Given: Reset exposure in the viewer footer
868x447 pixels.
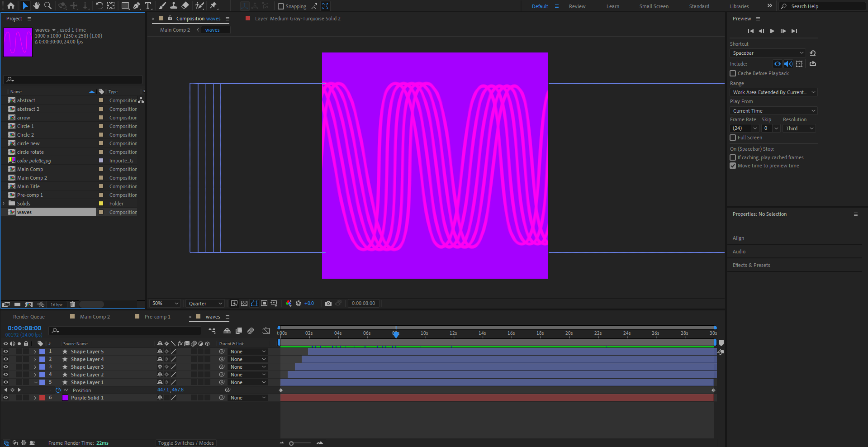Looking at the screenshot, I should pos(299,304).
